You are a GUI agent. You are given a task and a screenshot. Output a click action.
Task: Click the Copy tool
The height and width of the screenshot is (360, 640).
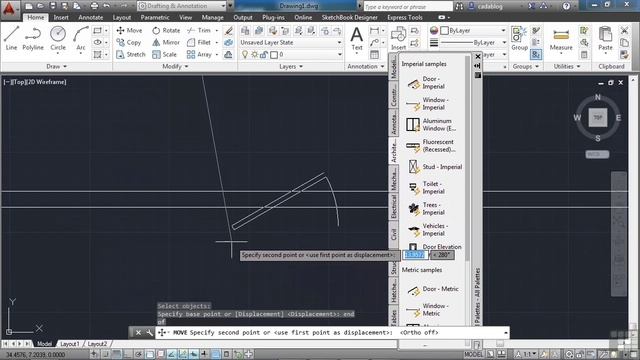coord(129,42)
